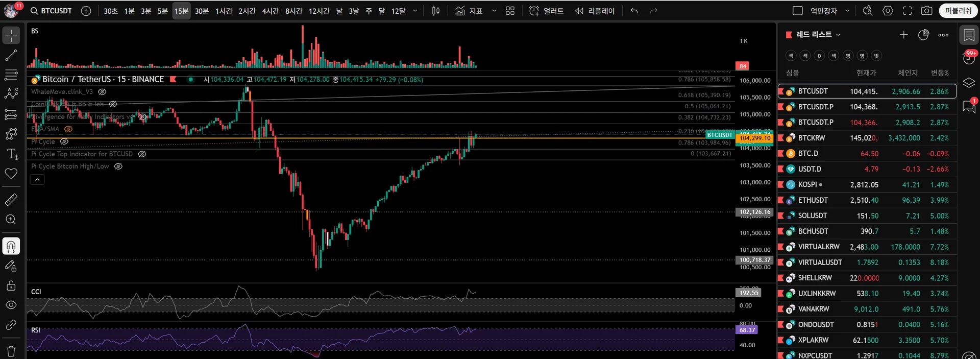Expand the indicator favorites dropdown arrow

494,11
